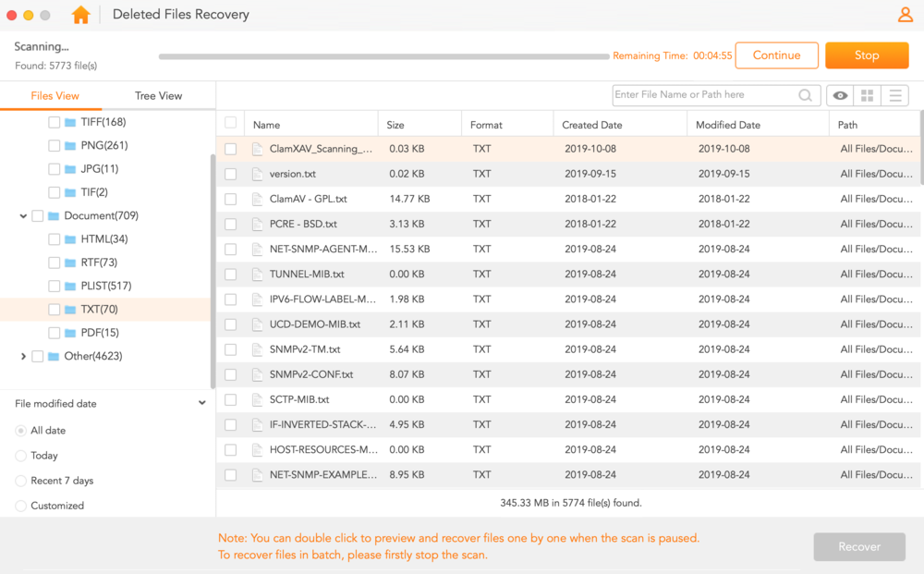Viewport: 924px width, 574px height.
Task: Sort by the Path column header
Action: coord(847,125)
